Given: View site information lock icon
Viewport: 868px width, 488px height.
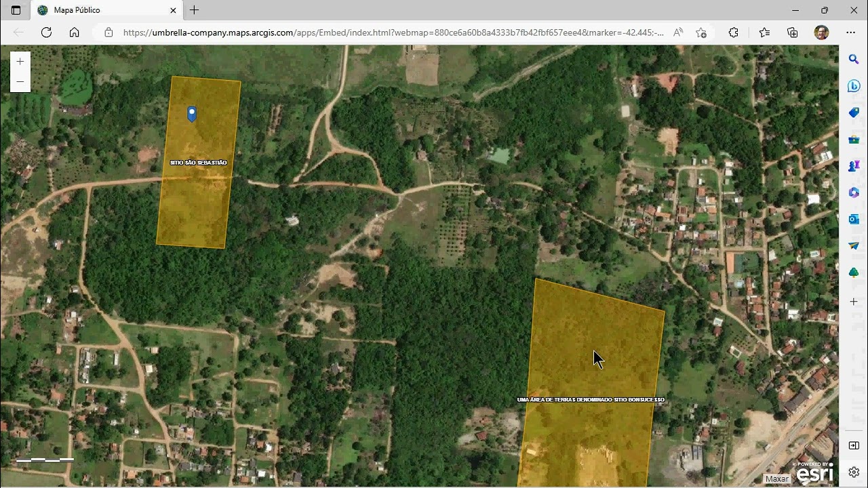Looking at the screenshot, I should tap(108, 33).
